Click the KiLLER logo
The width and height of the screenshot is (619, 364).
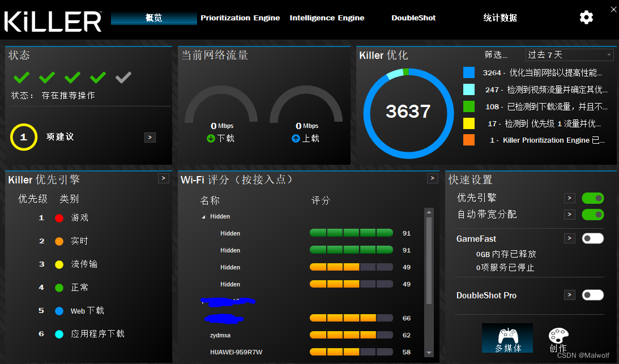51,21
